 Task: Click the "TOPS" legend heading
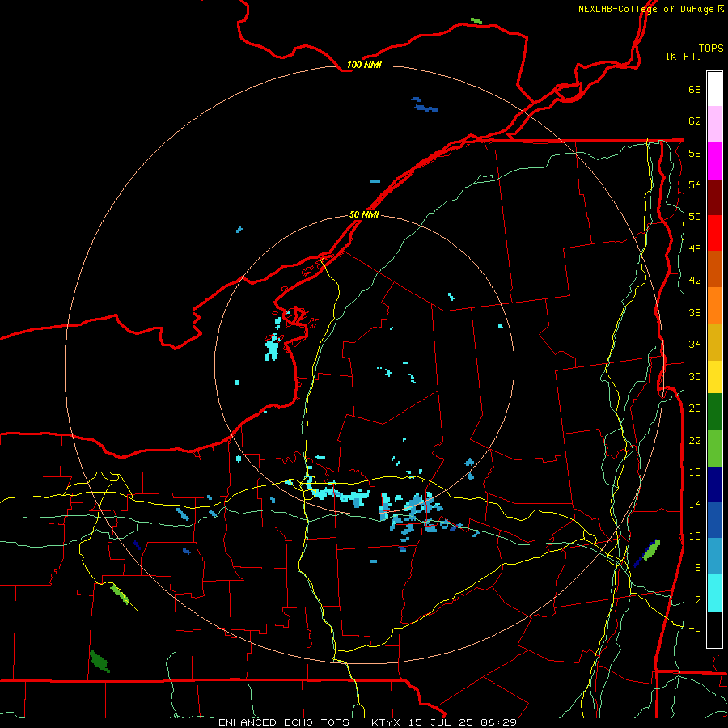[711, 49]
